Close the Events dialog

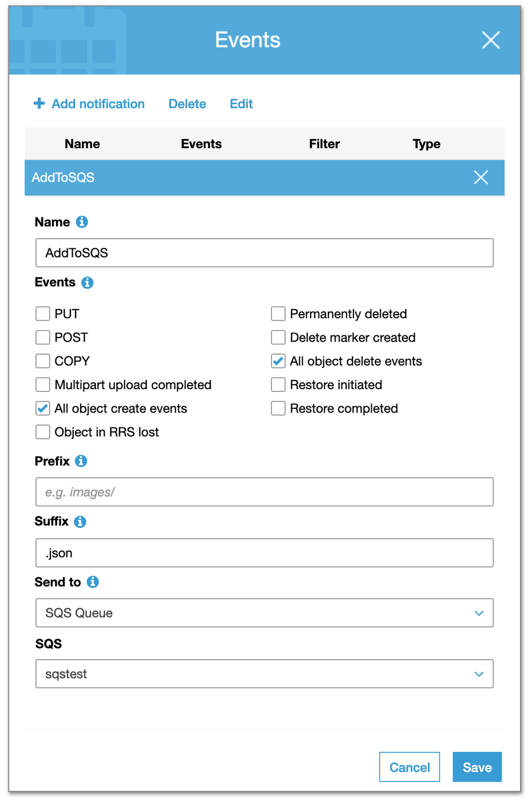pyautogui.click(x=490, y=40)
